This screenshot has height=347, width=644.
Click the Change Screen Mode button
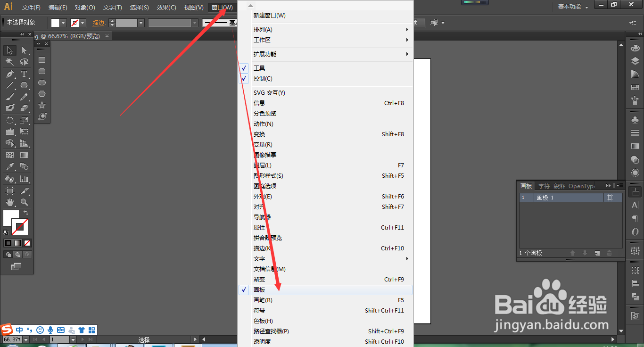coord(17,267)
